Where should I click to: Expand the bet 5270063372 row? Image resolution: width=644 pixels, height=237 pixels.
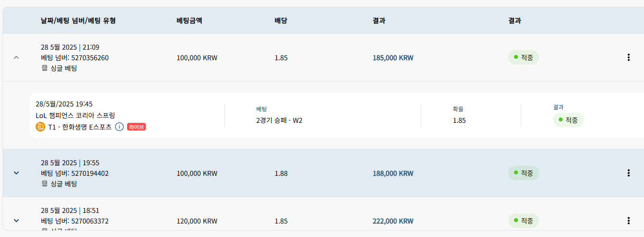pyautogui.click(x=16, y=221)
